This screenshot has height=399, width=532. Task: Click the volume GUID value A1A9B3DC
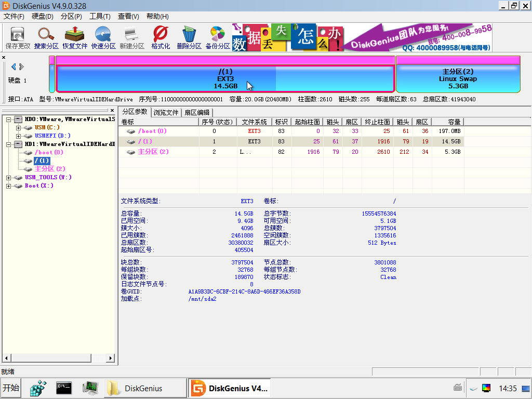[244, 291]
